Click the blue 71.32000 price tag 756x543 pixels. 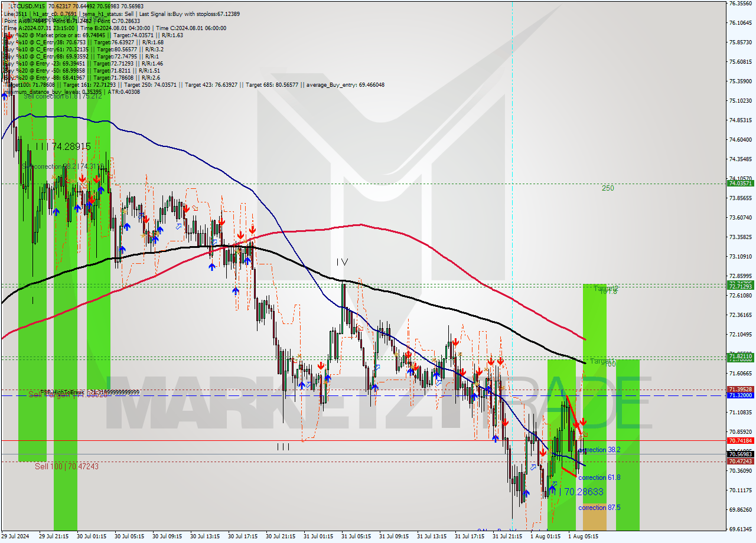740,395
